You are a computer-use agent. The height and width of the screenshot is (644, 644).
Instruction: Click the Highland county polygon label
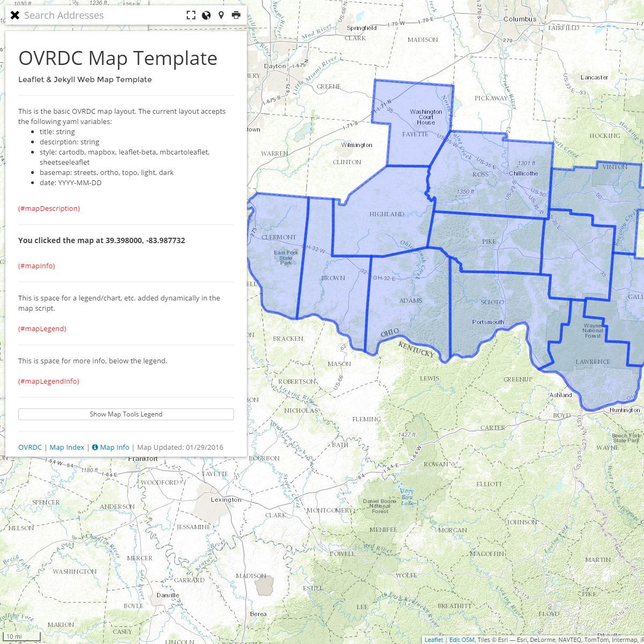click(x=387, y=214)
